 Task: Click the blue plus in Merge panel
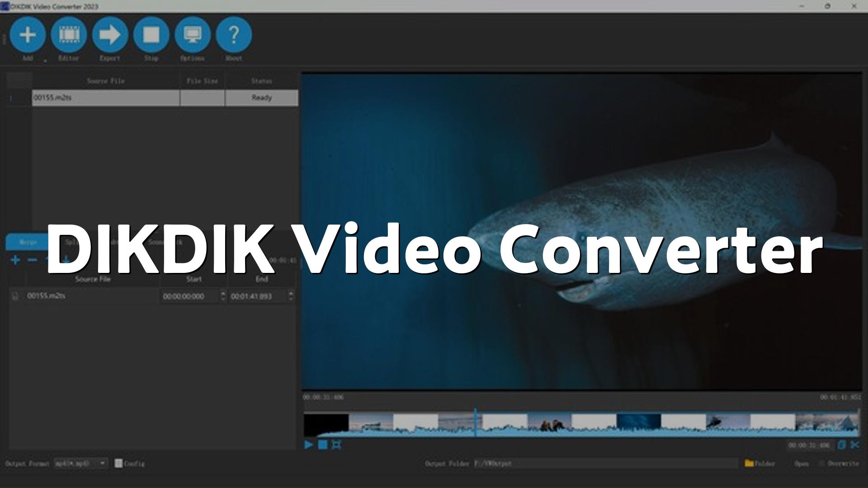click(15, 260)
